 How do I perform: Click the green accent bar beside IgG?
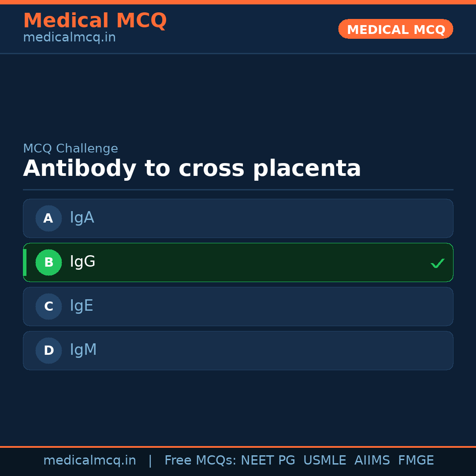coord(25,262)
